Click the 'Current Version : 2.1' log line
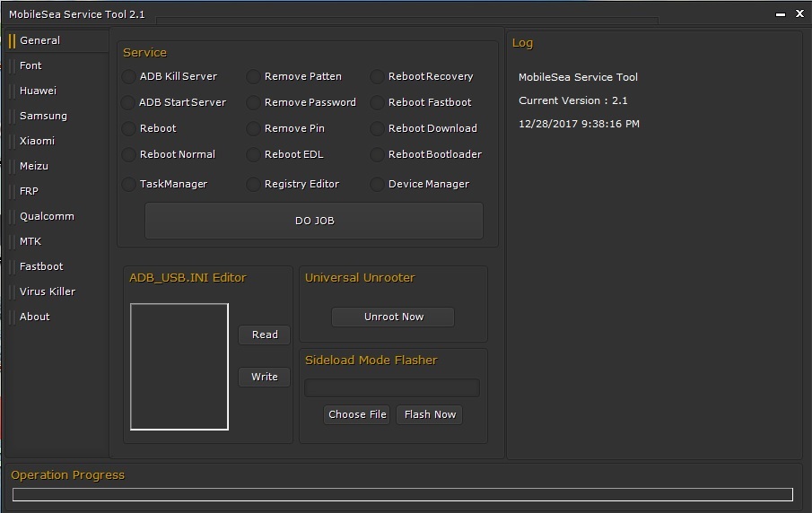812x513 pixels. tap(572, 100)
